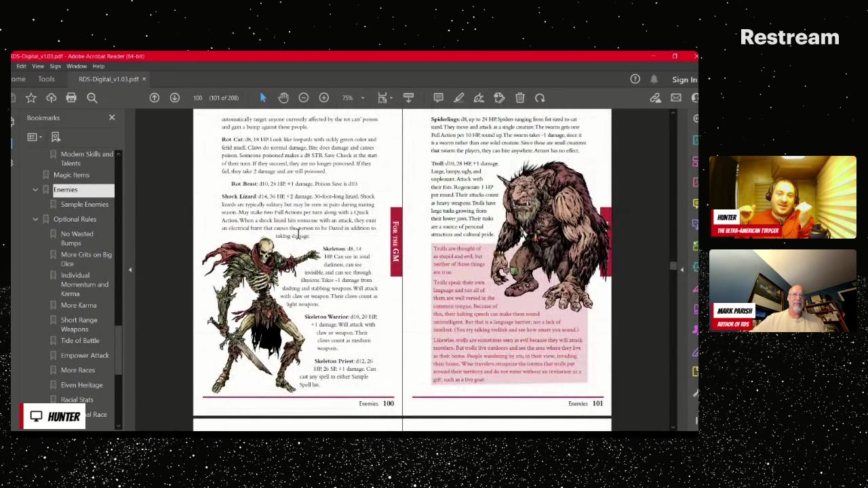Viewport: 868px width, 488px height.
Task: Open the Sample Enemies bookmark
Action: point(85,204)
